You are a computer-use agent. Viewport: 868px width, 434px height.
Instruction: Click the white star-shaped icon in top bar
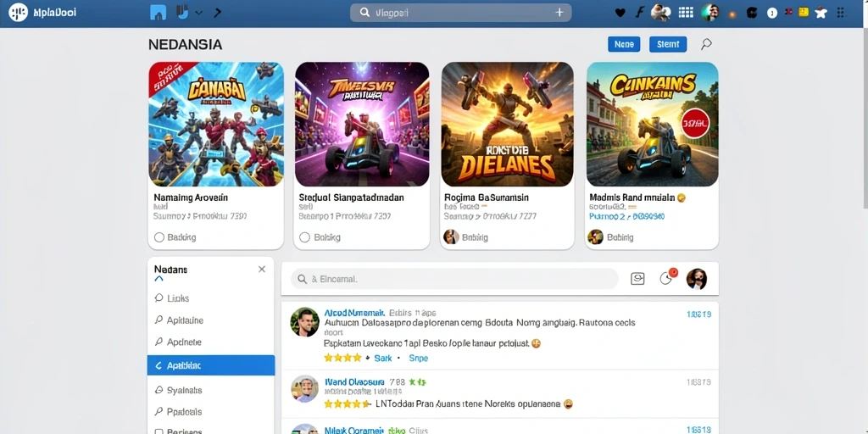pyautogui.click(x=821, y=13)
